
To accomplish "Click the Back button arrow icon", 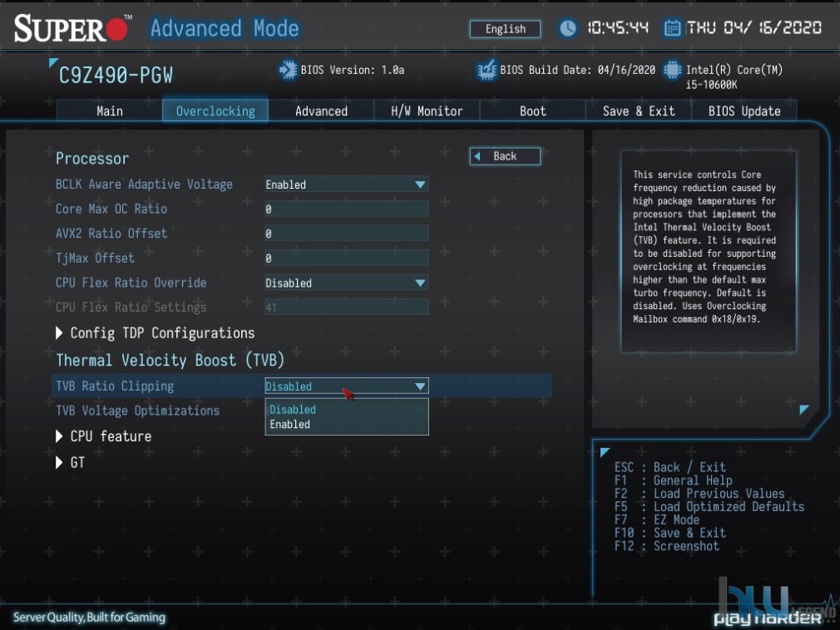I will point(477,156).
